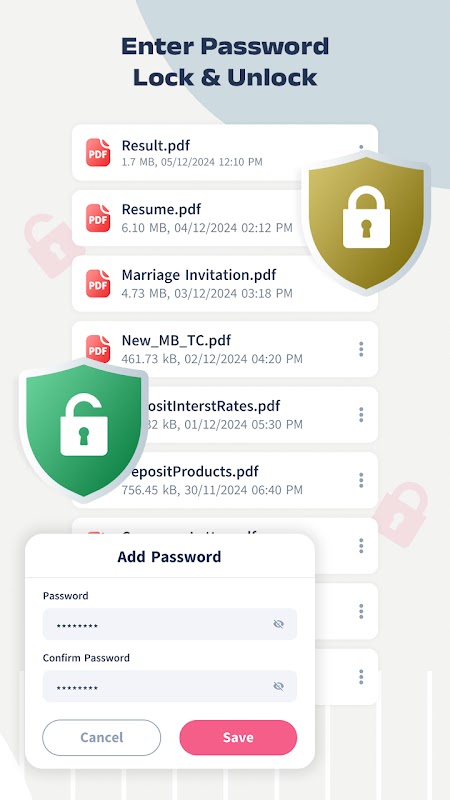Click the PDF icon beside New_MB_TC.pdf
Screen dimensions: 450x800
click(x=98, y=348)
